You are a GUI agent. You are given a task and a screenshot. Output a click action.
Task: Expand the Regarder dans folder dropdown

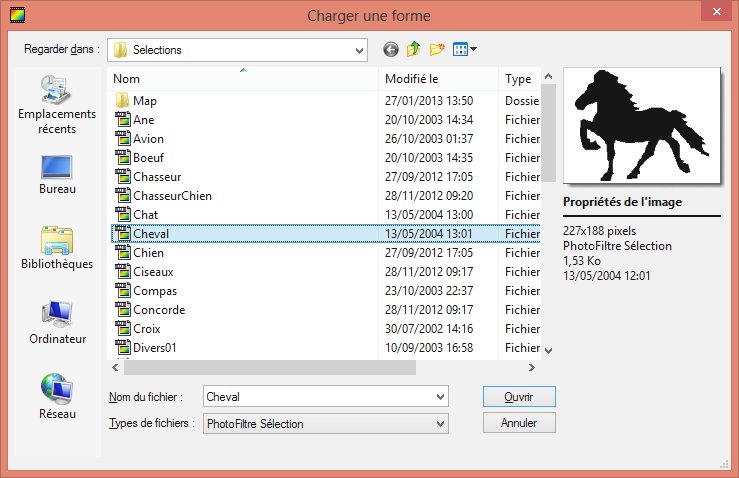click(x=358, y=49)
